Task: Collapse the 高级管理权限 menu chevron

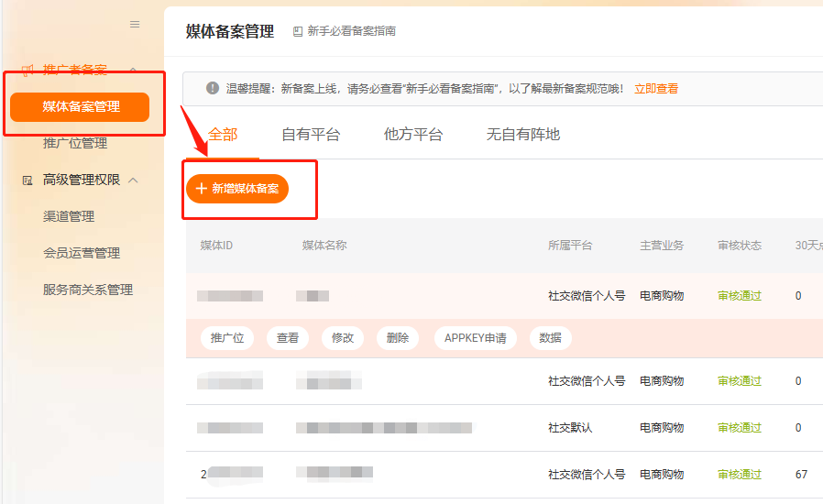Action: click(134, 181)
